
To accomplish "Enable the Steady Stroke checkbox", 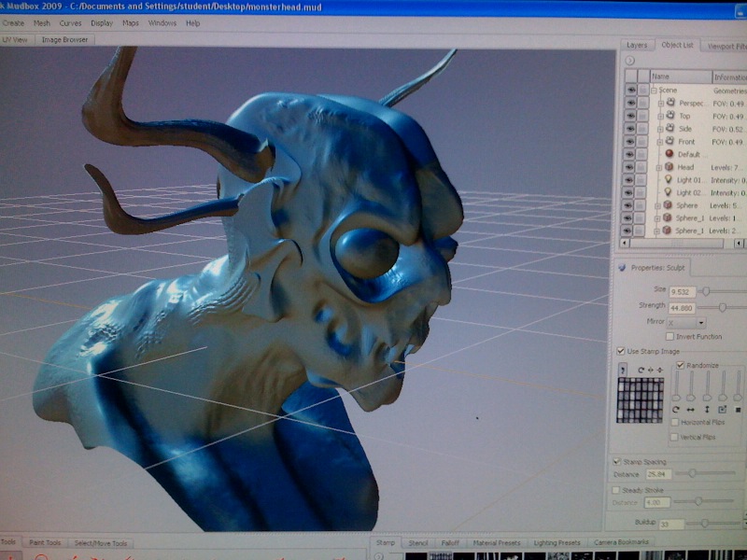I will coord(615,489).
